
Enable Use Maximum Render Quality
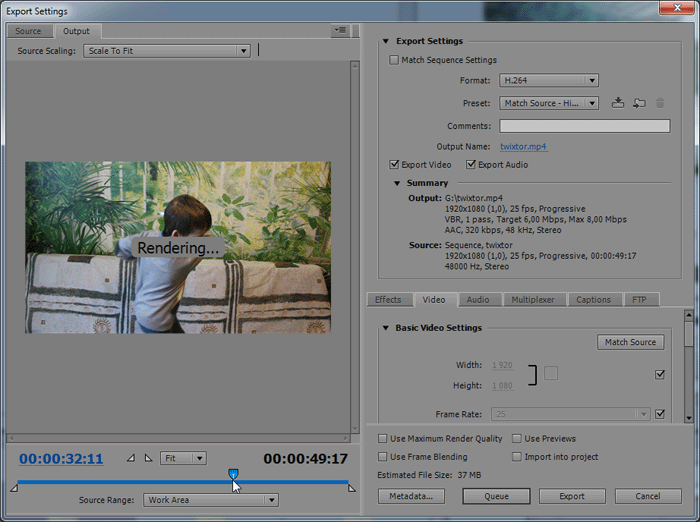click(x=384, y=439)
